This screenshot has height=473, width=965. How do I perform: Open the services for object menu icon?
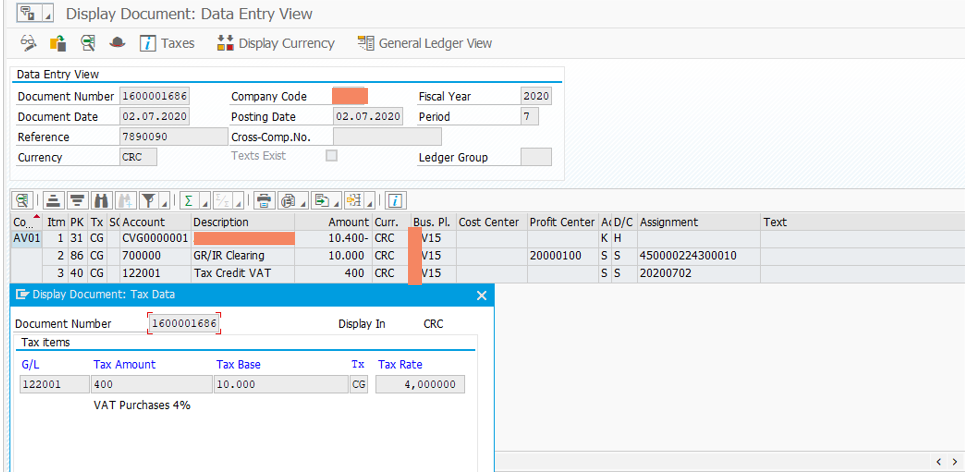click(30, 13)
